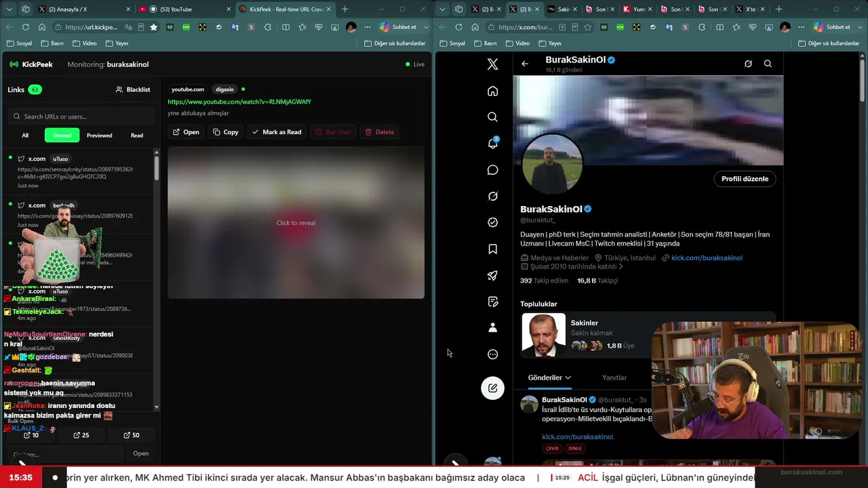Screen dimensions: 868x488
Task: Open split screen icon in x.com browser
Action: (719, 27)
